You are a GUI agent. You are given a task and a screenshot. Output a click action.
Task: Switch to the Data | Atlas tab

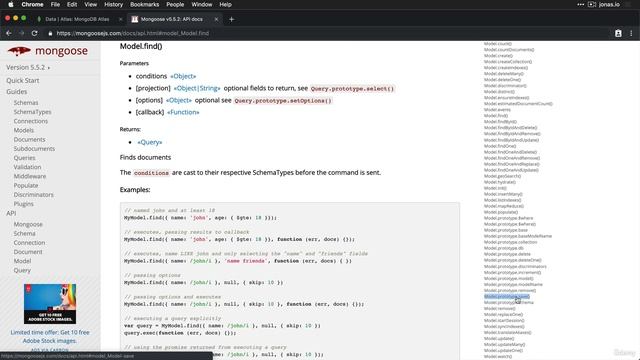(77, 19)
